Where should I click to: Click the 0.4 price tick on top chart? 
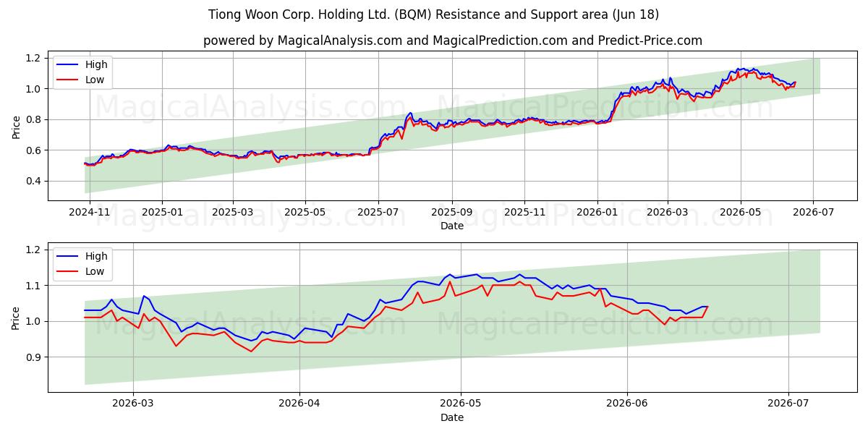pos(35,181)
